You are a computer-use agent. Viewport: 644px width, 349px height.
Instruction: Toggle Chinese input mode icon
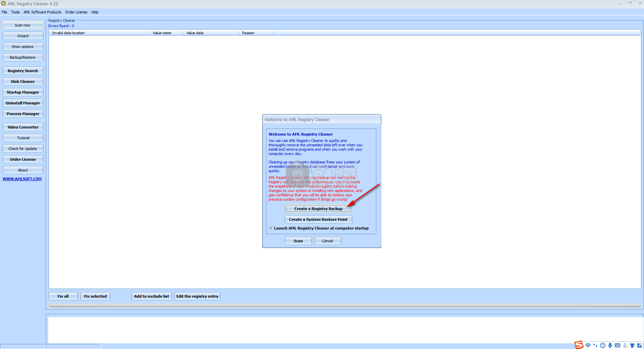tap(588, 345)
